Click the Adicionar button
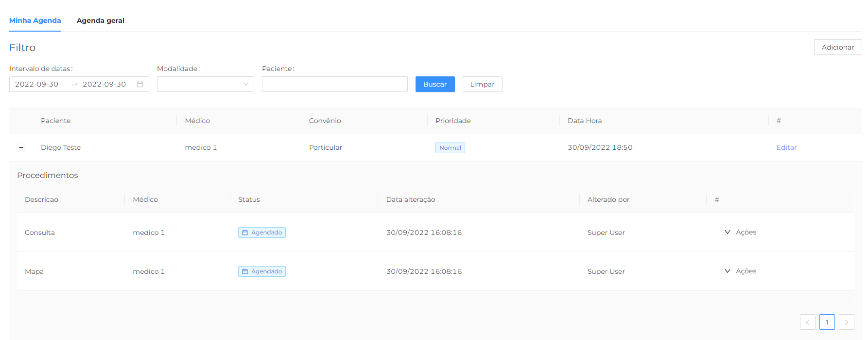This screenshot has width=868, height=340. point(837,47)
